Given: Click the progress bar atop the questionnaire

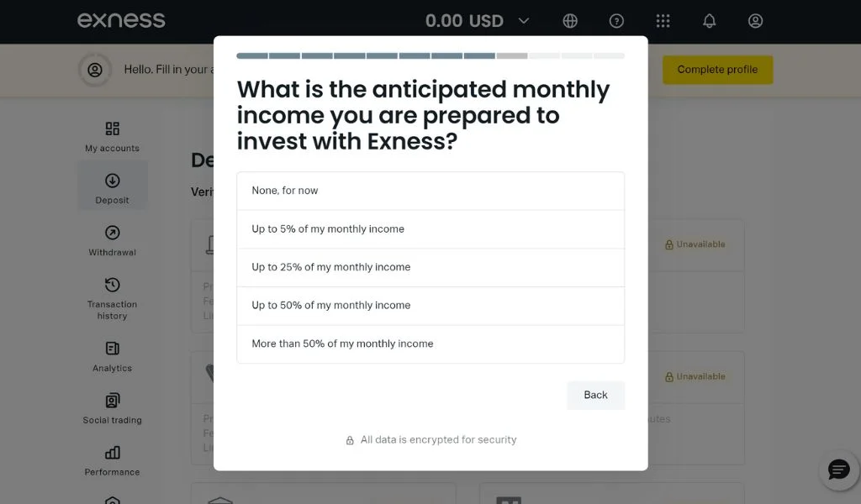Looking at the screenshot, I should click(430, 55).
